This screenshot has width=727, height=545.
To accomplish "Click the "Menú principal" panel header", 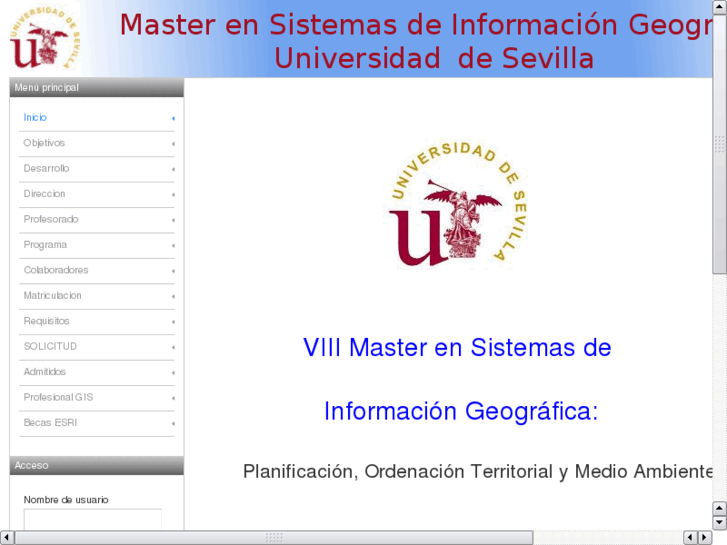I will [96, 87].
